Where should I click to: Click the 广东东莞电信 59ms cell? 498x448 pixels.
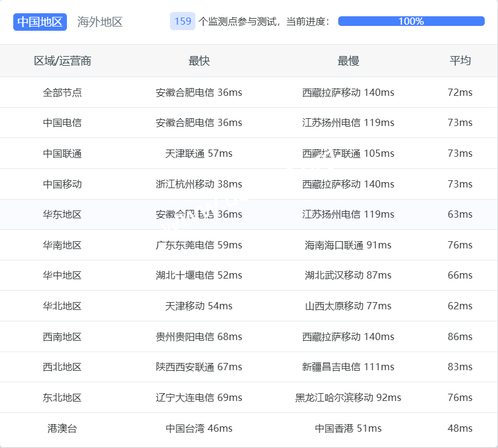[199, 245]
